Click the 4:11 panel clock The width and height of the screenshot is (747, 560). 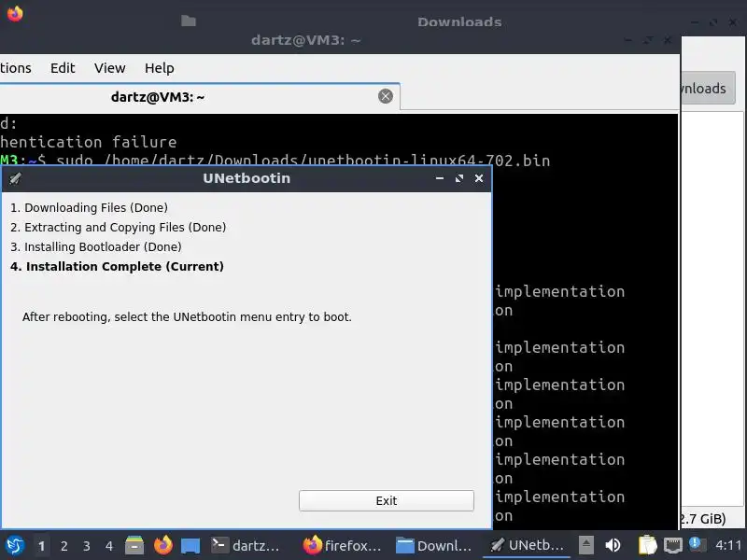[728, 545]
